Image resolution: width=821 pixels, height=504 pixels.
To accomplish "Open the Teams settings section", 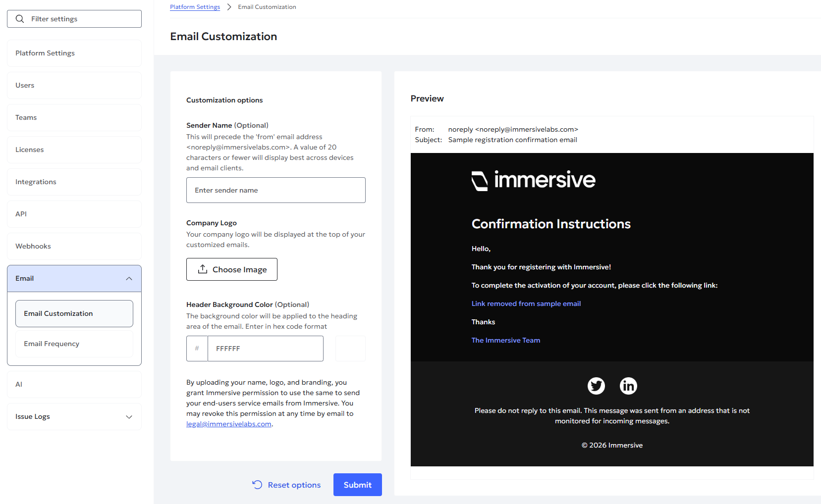I will click(74, 117).
